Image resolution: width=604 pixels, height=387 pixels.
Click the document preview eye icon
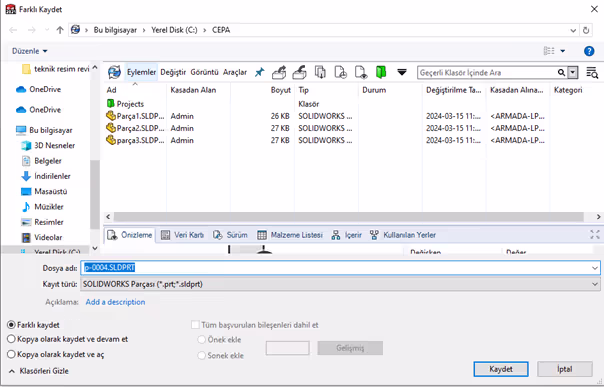click(361, 72)
